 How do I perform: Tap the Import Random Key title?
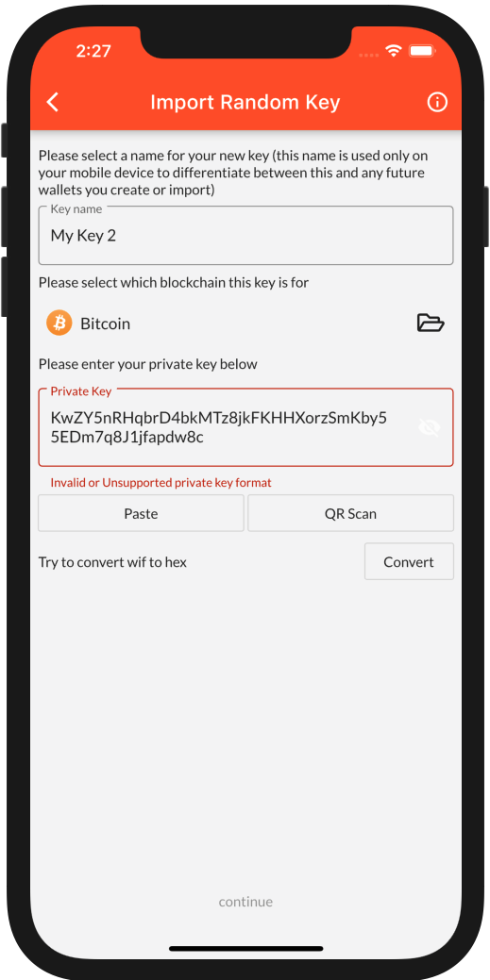(x=245, y=102)
